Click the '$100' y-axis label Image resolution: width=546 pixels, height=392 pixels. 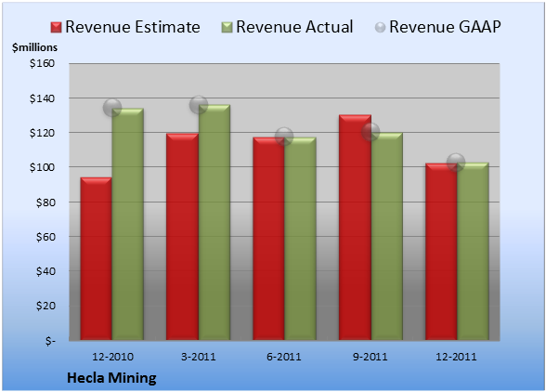tap(42, 167)
